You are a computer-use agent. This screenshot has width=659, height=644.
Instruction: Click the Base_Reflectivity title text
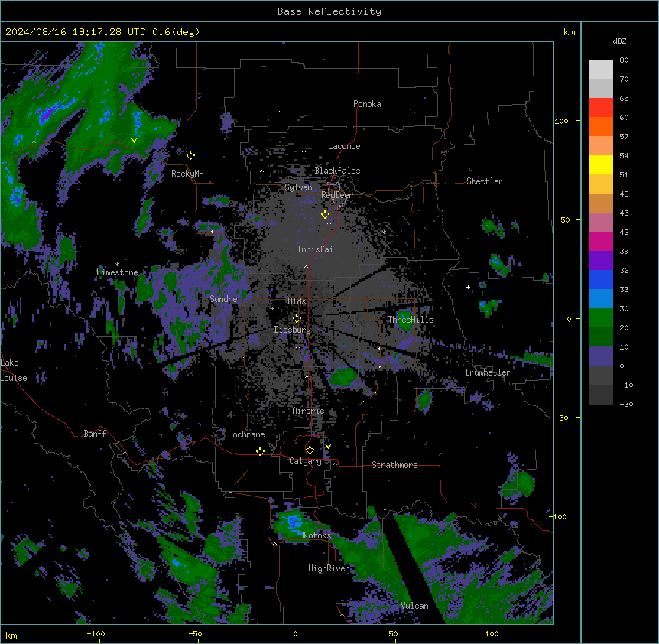329,11
